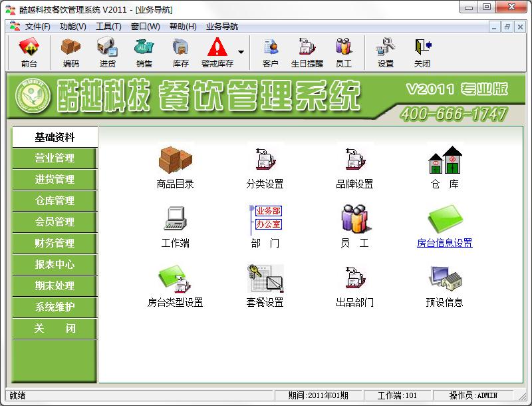The image size is (532, 406).
Task: Click the app icon in title bar
Action: pyautogui.click(x=11, y=9)
